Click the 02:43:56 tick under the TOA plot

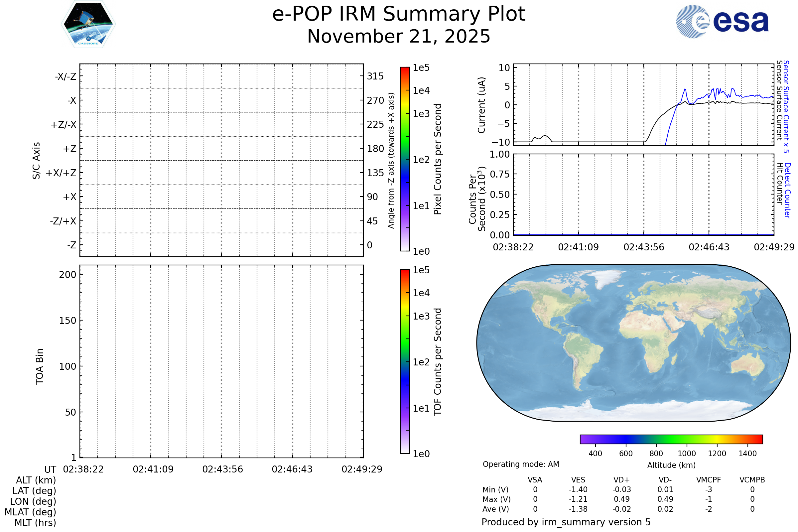click(222, 469)
